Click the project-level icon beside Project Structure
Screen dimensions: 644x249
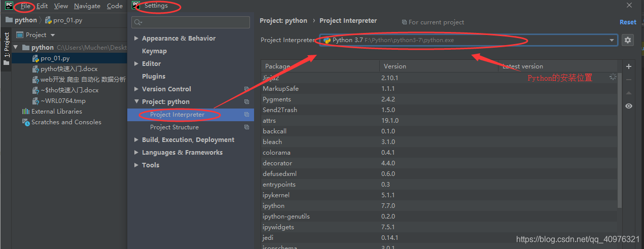(x=247, y=127)
